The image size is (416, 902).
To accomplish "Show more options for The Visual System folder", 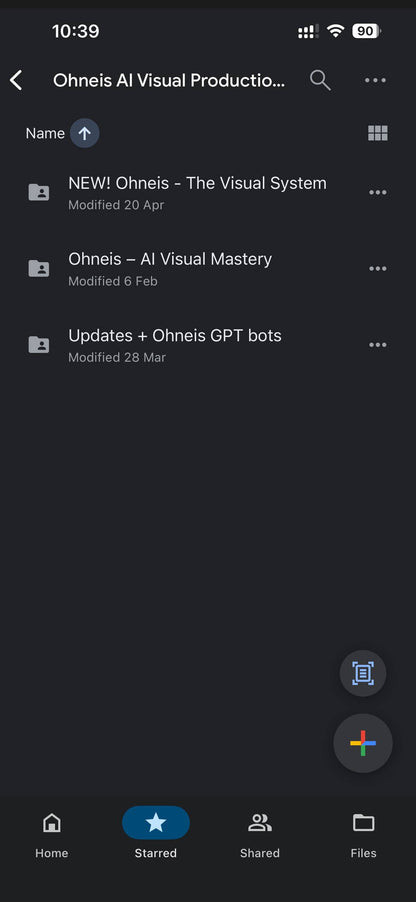I will tap(377, 192).
